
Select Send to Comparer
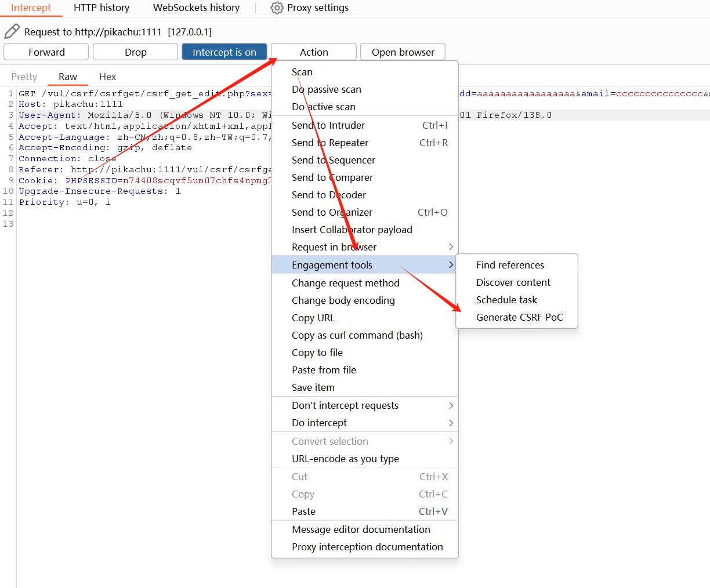365,177
